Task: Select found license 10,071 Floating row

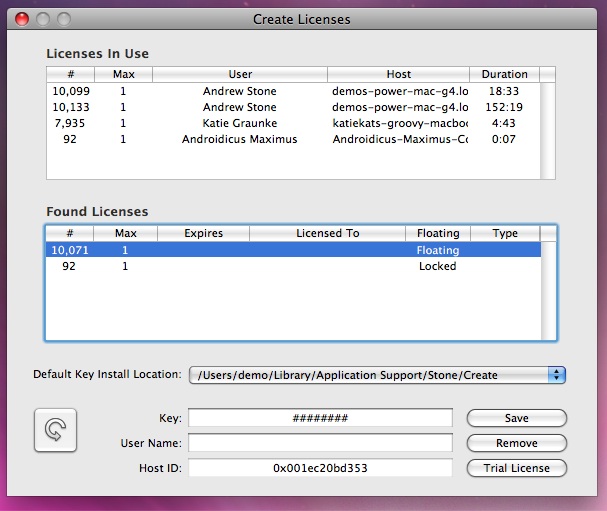Action: click(x=293, y=250)
